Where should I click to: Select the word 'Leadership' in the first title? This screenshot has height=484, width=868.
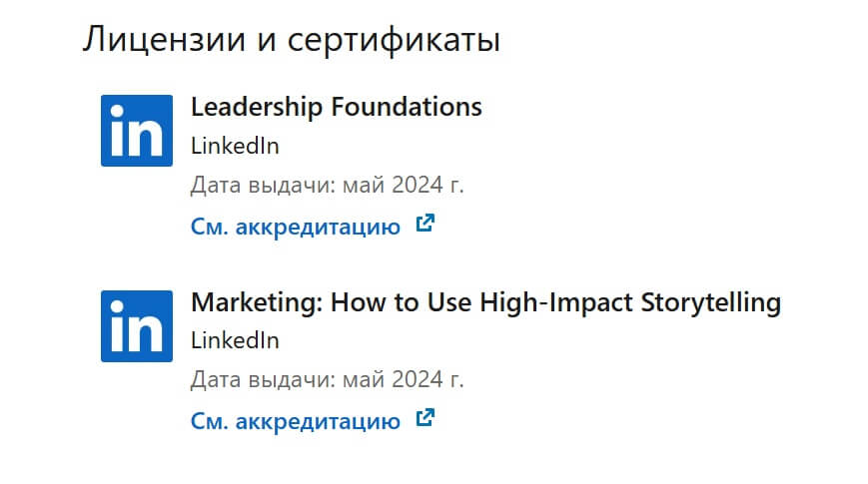point(257,108)
